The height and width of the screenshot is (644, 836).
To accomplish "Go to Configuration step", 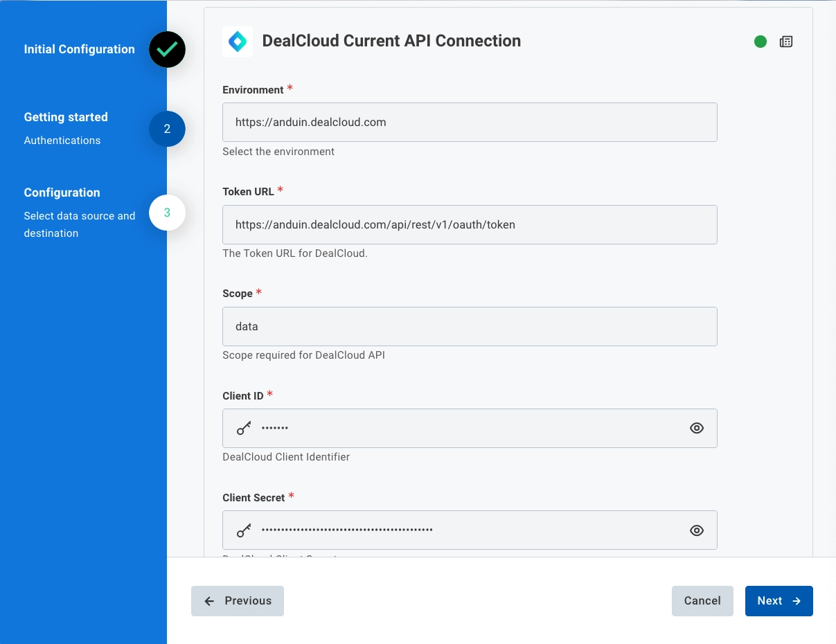I will (62, 193).
